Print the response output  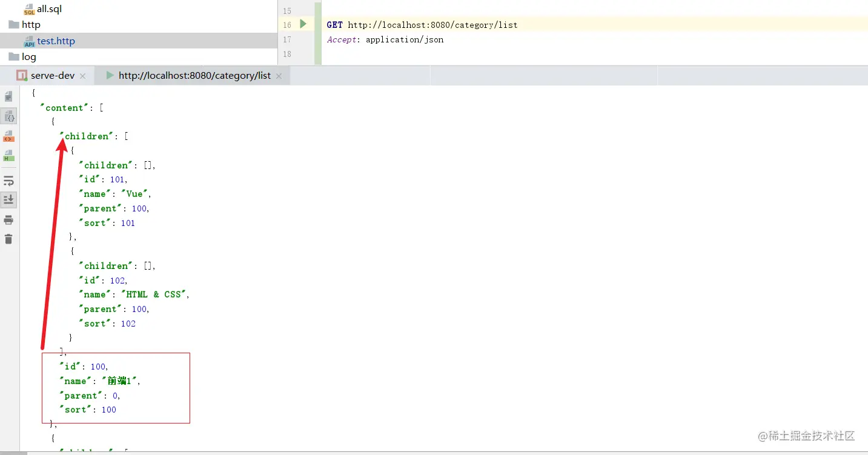[8, 220]
